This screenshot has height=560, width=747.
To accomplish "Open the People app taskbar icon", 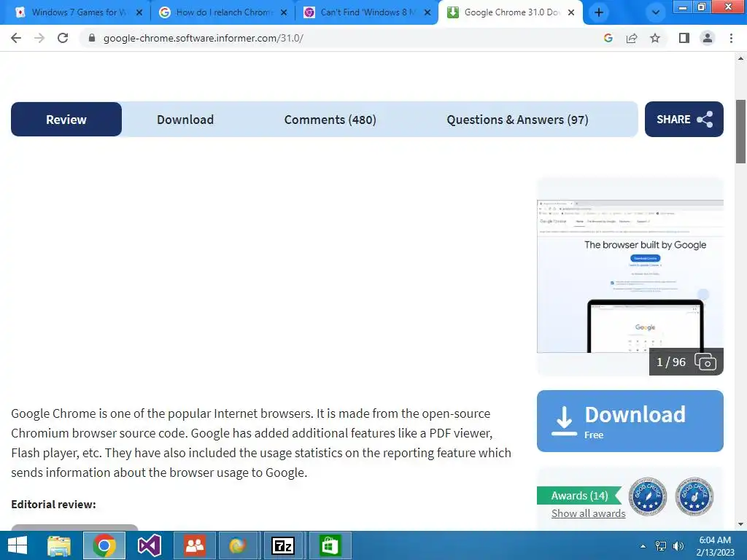I will click(x=194, y=545).
